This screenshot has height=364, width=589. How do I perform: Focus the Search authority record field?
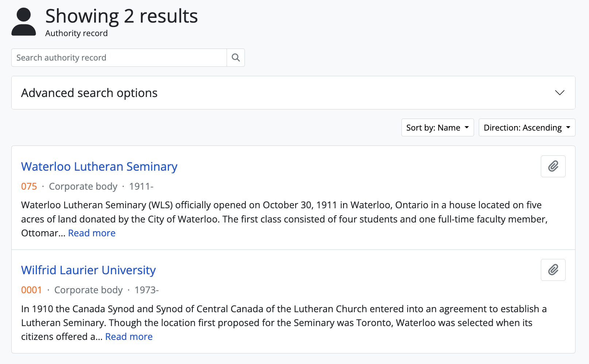coord(119,58)
